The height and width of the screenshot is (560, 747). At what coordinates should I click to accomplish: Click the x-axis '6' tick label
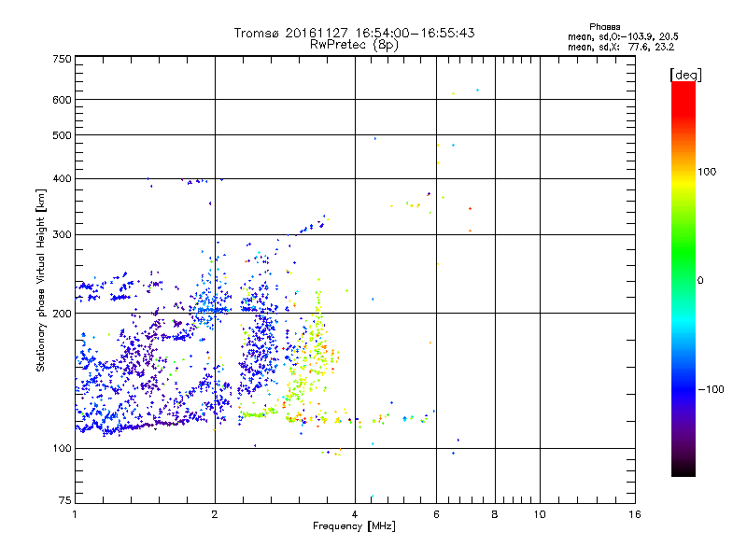tap(436, 514)
